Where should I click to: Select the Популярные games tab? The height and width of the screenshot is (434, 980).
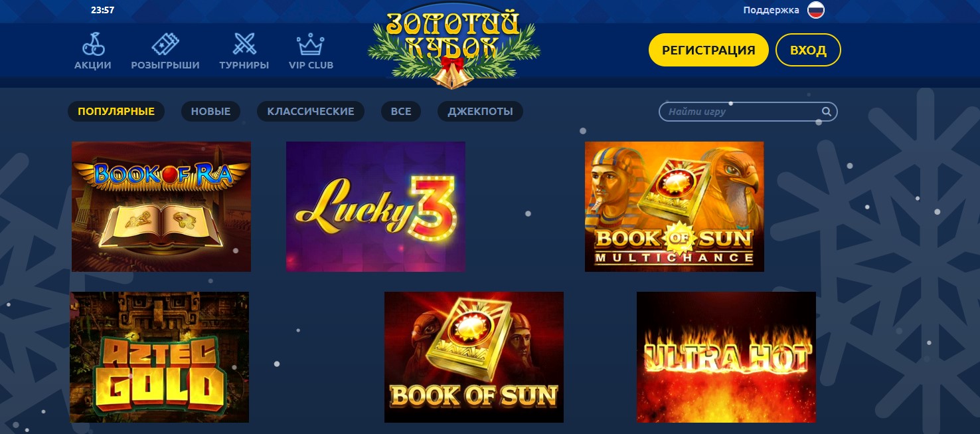(116, 112)
